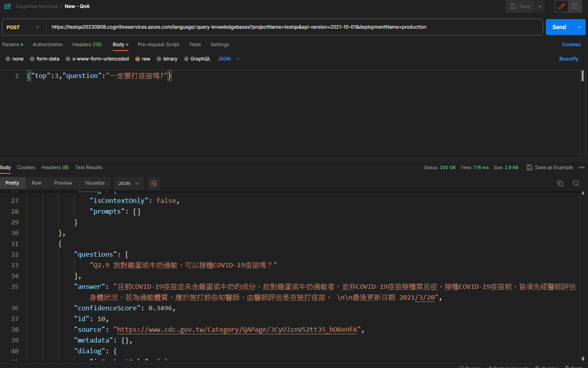Click the blue Send button
Screen dimensions: 588x368
559,27
